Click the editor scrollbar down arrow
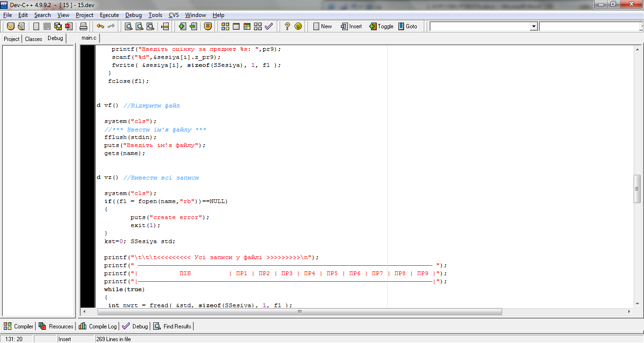644x343 pixels. [x=637, y=303]
